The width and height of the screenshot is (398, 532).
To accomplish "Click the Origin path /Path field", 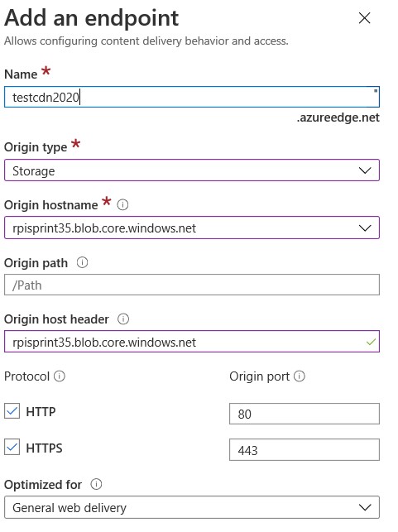I will [192, 285].
